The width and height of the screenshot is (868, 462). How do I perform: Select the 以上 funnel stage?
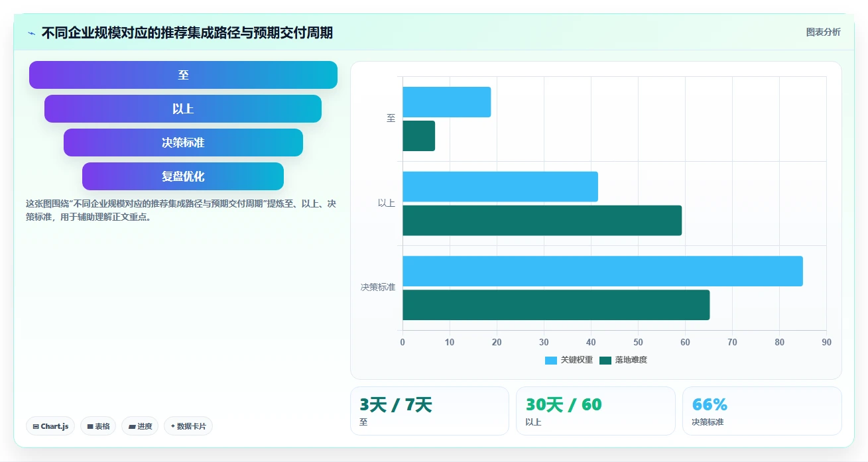click(183, 109)
